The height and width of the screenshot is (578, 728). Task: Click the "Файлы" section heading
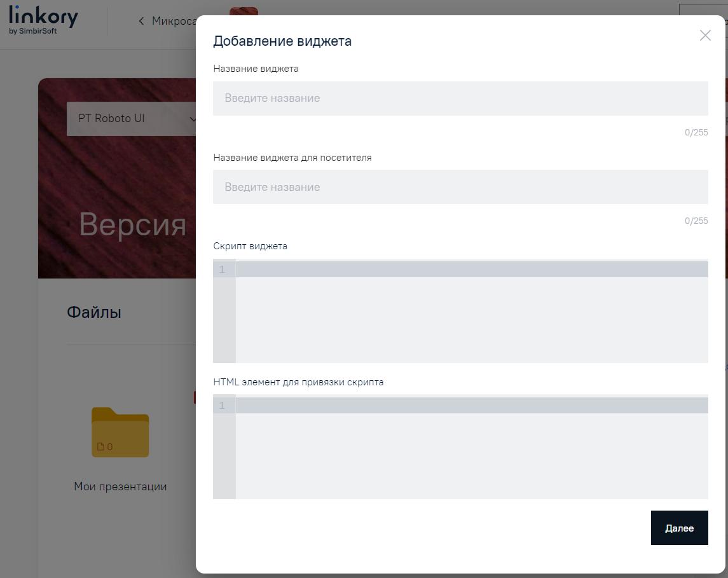point(93,312)
